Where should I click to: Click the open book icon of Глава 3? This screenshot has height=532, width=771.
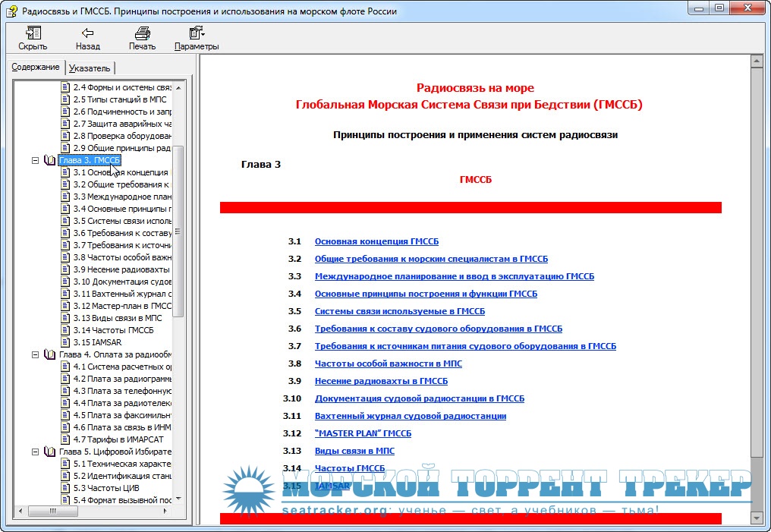(x=49, y=160)
